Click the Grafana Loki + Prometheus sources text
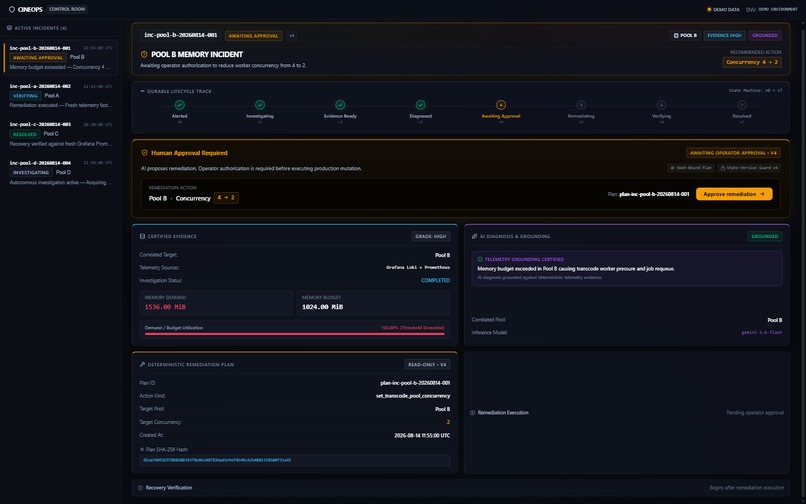Image resolution: width=806 pixels, height=504 pixels. 418,267
